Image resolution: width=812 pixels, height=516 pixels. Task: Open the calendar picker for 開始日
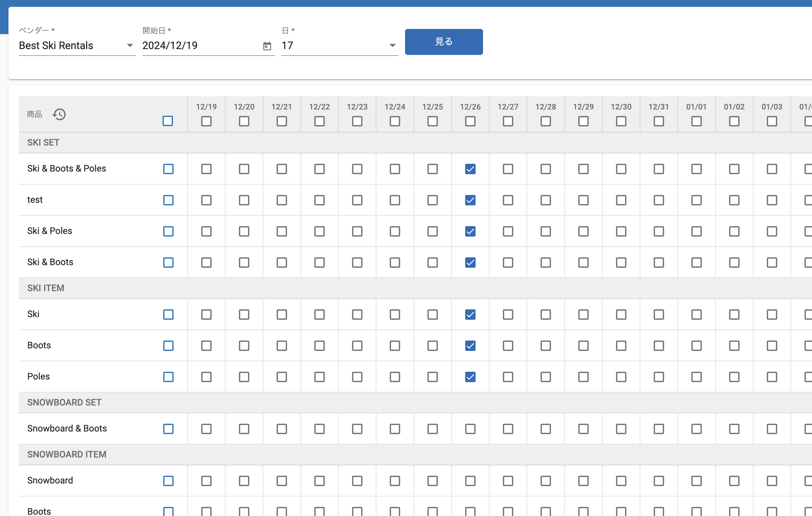point(267,46)
